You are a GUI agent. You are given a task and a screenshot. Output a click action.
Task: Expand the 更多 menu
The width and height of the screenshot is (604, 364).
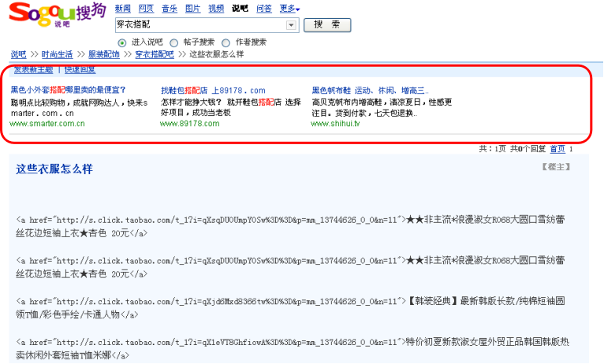(289, 9)
